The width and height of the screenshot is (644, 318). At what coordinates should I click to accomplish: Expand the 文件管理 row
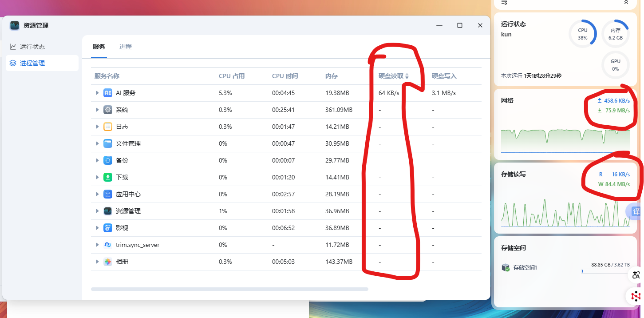pyautogui.click(x=97, y=143)
